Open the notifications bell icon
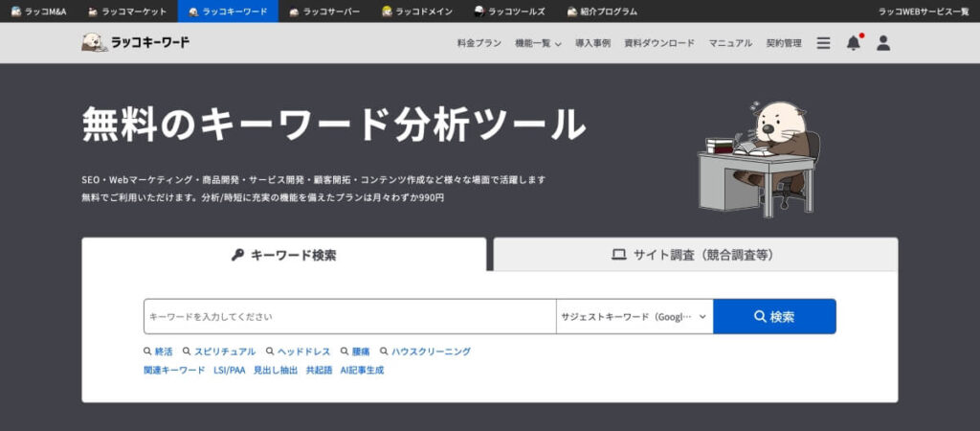This screenshot has width=980, height=431. (x=854, y=42)
